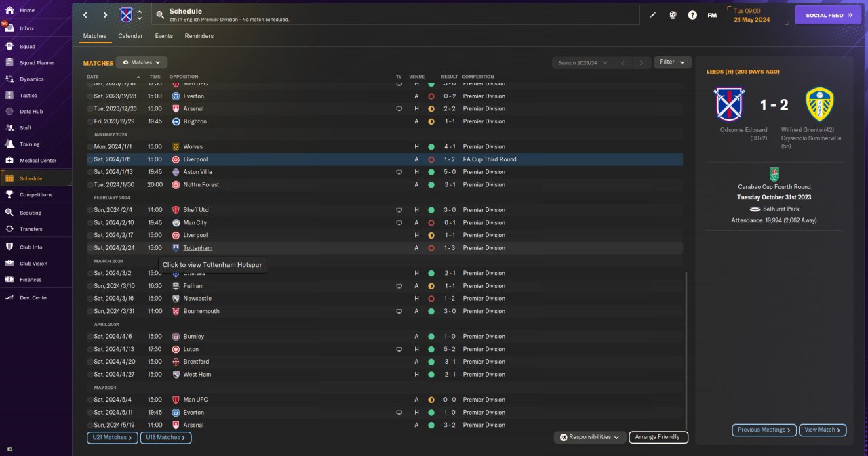The height and width of the screenshot is (456, 868).
Task: Open the Squad shirt icon
Action: (9, 47)
